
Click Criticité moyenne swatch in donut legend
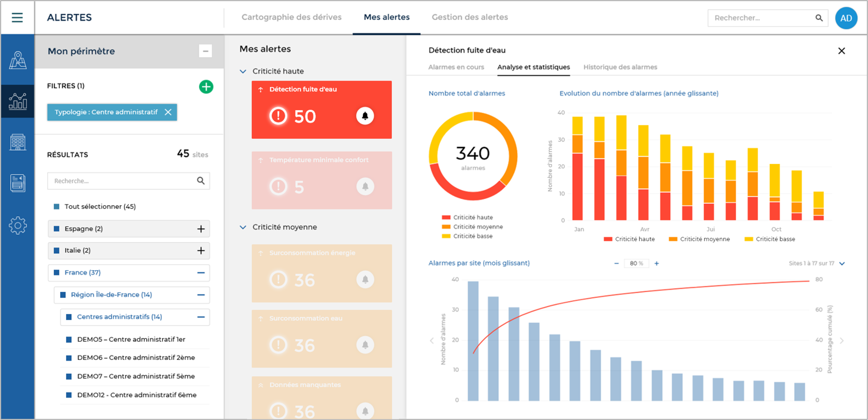[446, 227]
